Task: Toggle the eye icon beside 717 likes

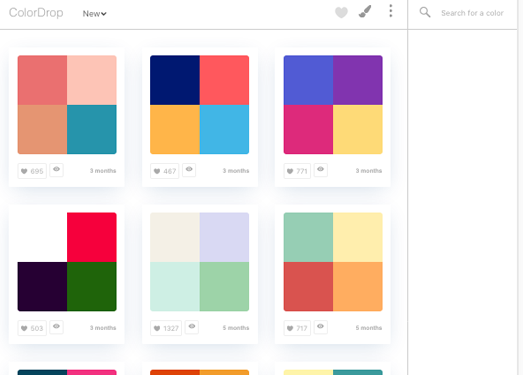Action: point(321,327)
